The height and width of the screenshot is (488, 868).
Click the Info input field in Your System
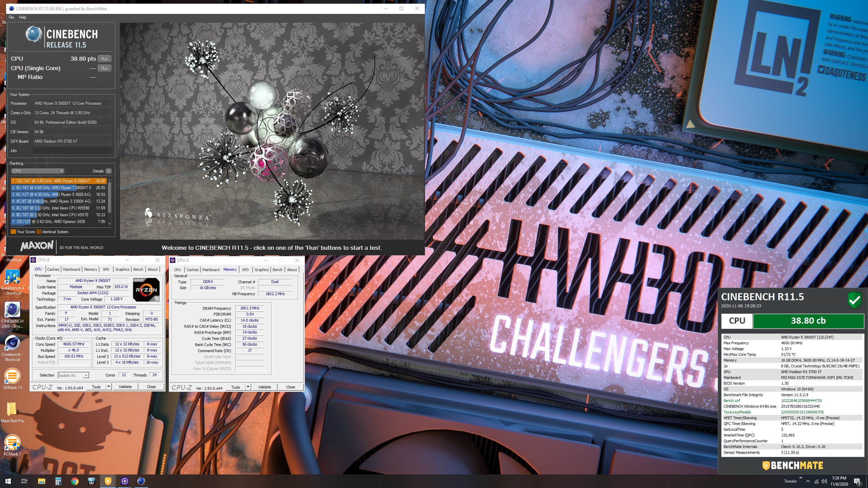point(72,151)
